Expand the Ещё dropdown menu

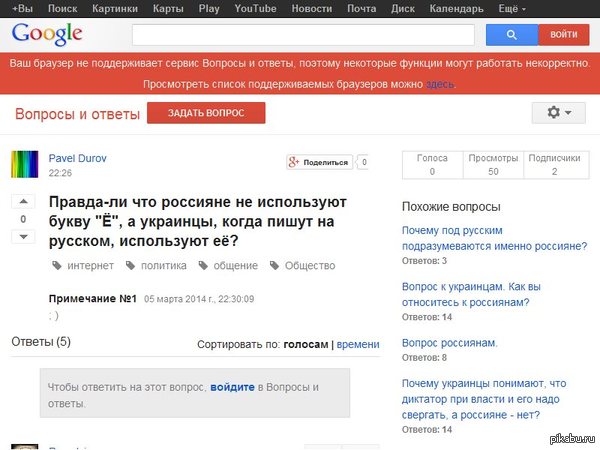click(x=512, y=8)
